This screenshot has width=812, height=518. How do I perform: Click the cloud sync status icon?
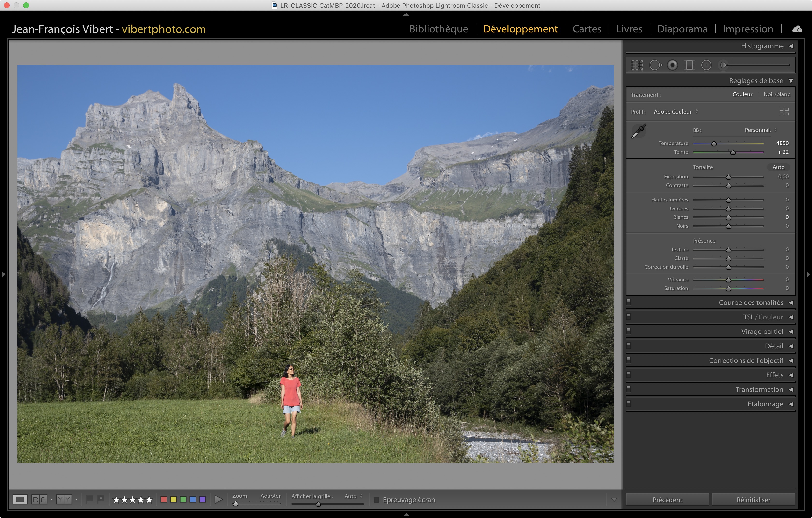pyautogui.click(x=797, y=29)
